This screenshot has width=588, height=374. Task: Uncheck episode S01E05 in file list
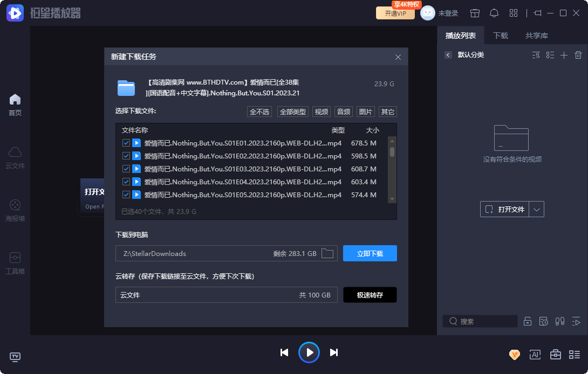[126, 195]
